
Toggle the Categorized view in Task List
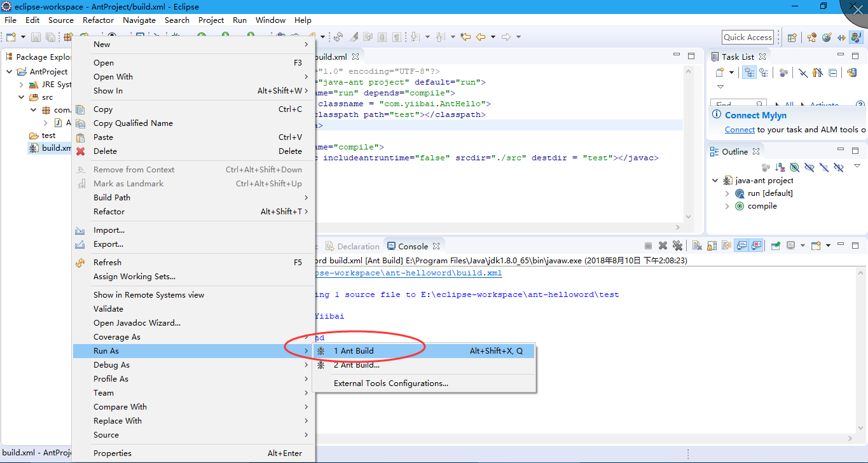point(749,73)
